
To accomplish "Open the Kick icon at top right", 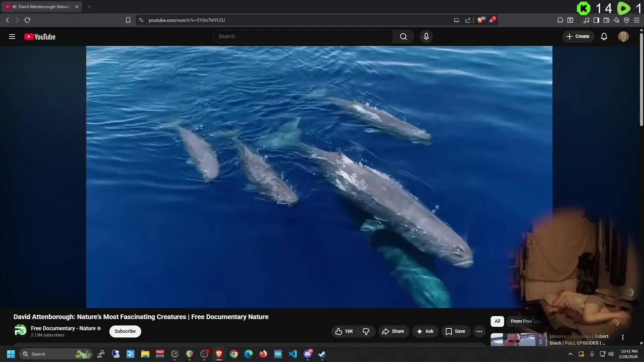I will click(x=584, y=8).
